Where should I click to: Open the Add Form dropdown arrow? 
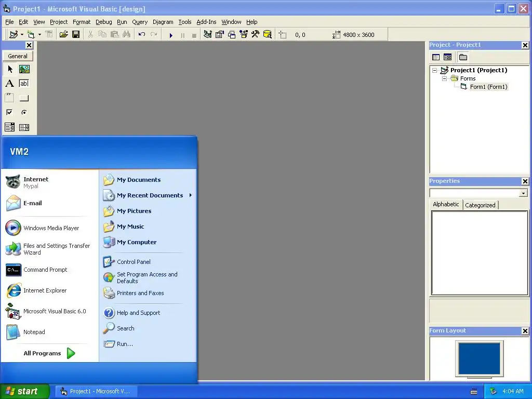click(39, 35)
